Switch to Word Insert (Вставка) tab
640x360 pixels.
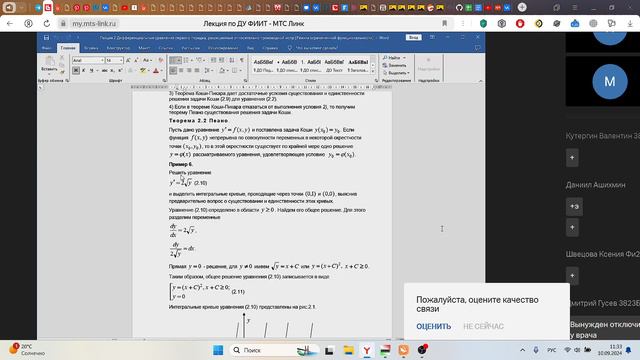[x=91, y=48]
